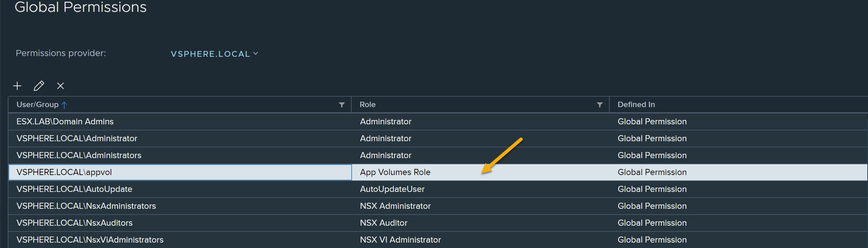This screenshot has width=868, height=248.
Task: Select the VSPHERE.LOCAL\Administrators row
Action: (x=438, y=155)
